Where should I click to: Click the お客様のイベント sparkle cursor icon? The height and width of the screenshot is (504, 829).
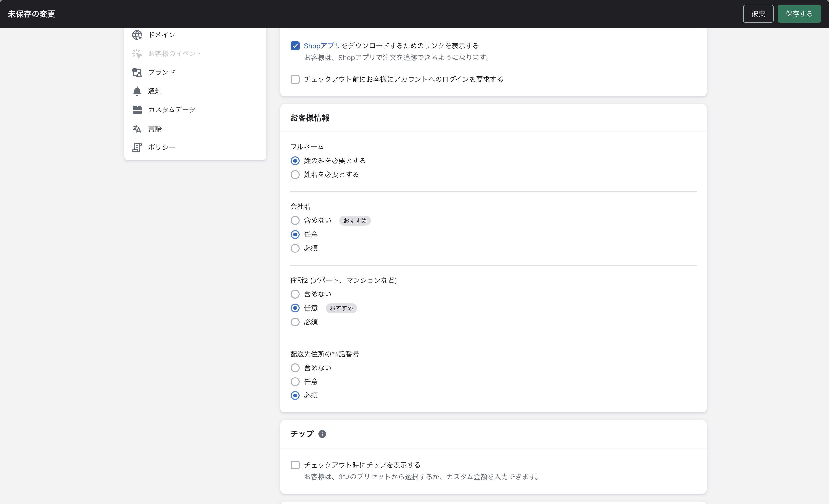137,54
